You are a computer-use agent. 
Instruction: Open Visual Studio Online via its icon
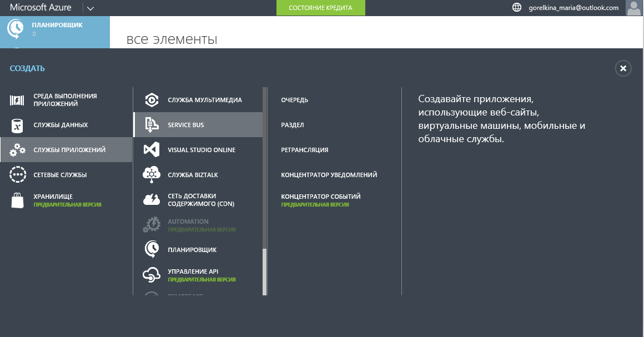tap(150, 149)
